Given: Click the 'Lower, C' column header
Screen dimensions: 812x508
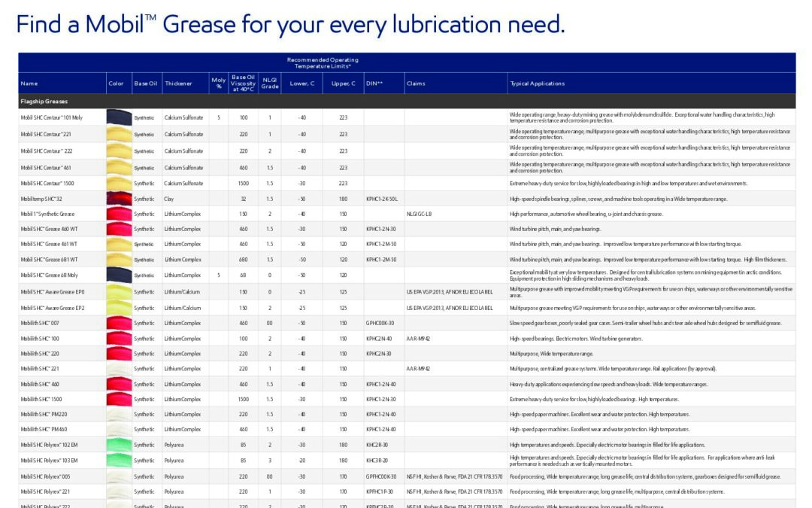Looking at the screenshot, I should (x=302, y=84).
